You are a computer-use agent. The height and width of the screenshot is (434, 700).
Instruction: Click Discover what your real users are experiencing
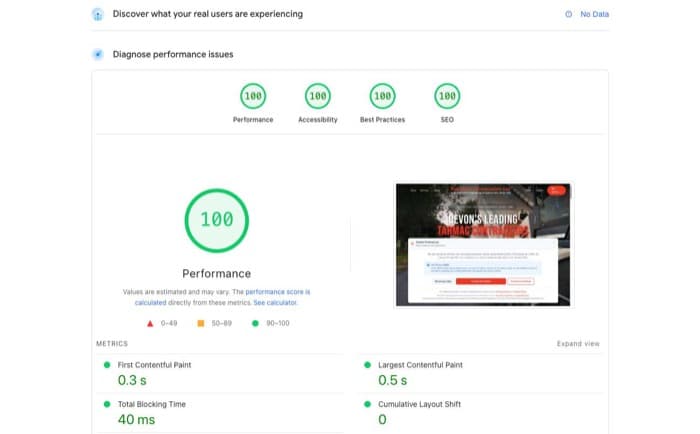(208, 14)
